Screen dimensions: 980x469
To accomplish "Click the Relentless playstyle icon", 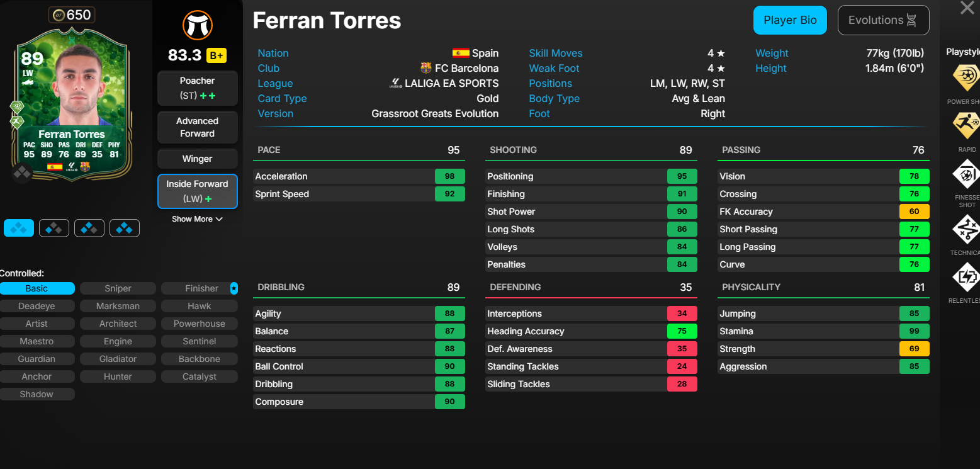I will tap(966, 276).
